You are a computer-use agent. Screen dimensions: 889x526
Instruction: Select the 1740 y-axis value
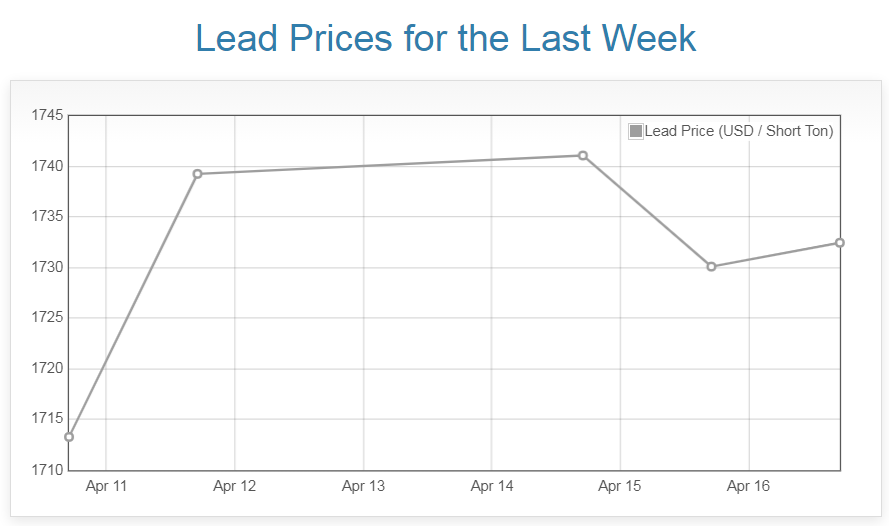tap(47, 166)
